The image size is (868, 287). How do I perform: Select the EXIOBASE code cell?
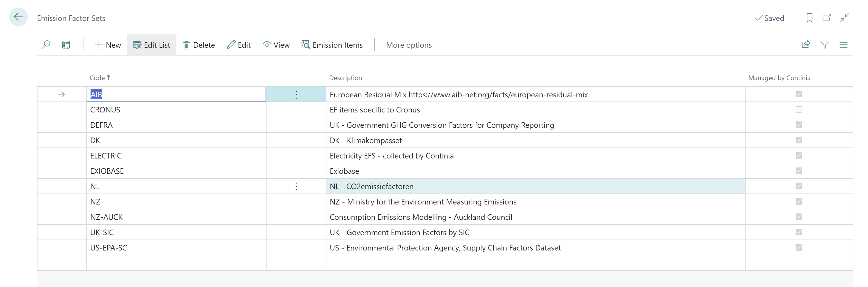click(x=176, y=171)
